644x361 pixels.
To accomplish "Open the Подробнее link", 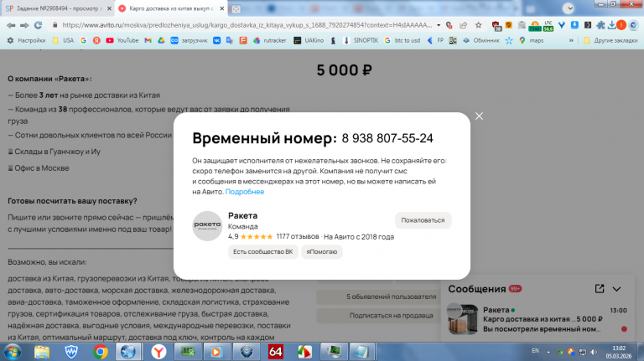I will pyautogui.click(x=245, y=192).
